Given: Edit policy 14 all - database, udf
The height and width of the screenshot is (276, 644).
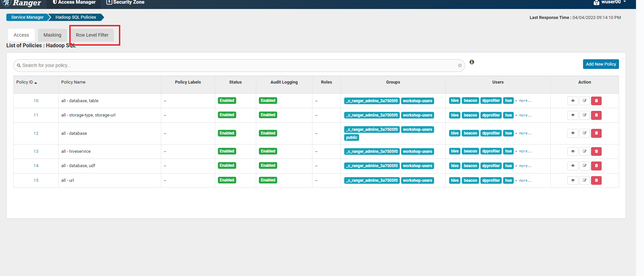Looking at the screenshot, I should click(585, 166).
